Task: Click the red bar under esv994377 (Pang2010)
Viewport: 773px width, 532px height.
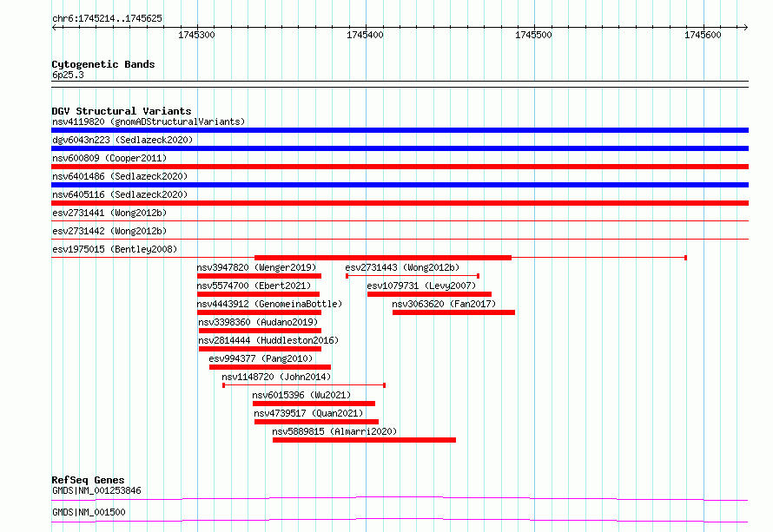Action: coord(270,367)
